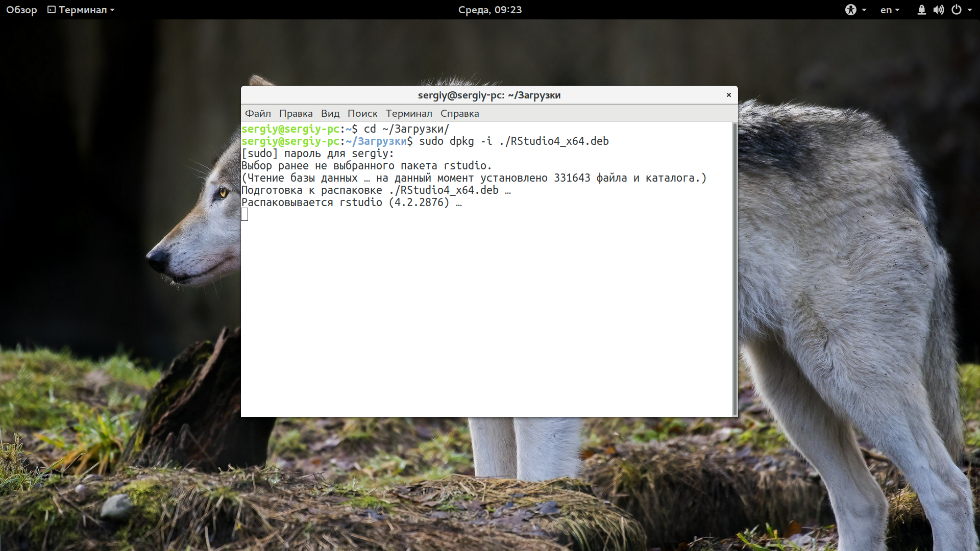Open the Среда, 09:23 clock calendar
This screenshot has height=551, width=980.
pos(490,10)
